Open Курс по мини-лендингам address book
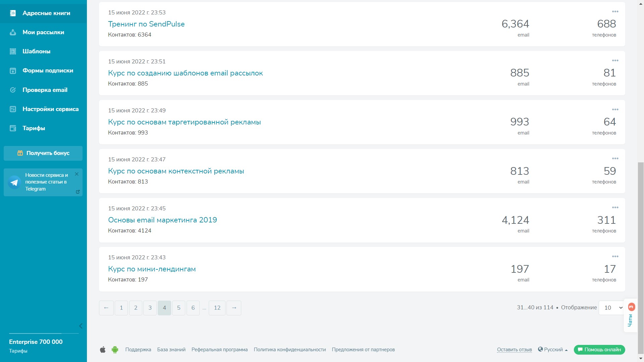Viewport: 644px width, 362px height. pyautogui.click(x=152, y=269)
